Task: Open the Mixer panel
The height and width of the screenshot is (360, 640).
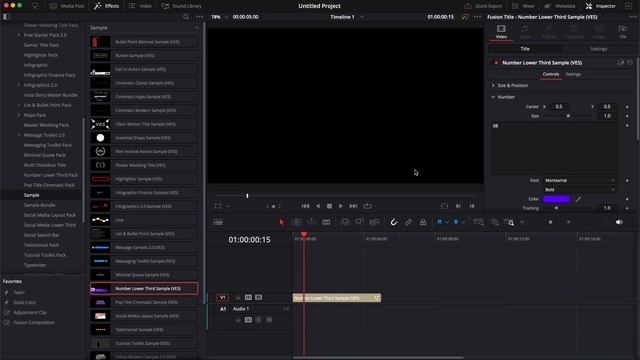Action: 523,6
